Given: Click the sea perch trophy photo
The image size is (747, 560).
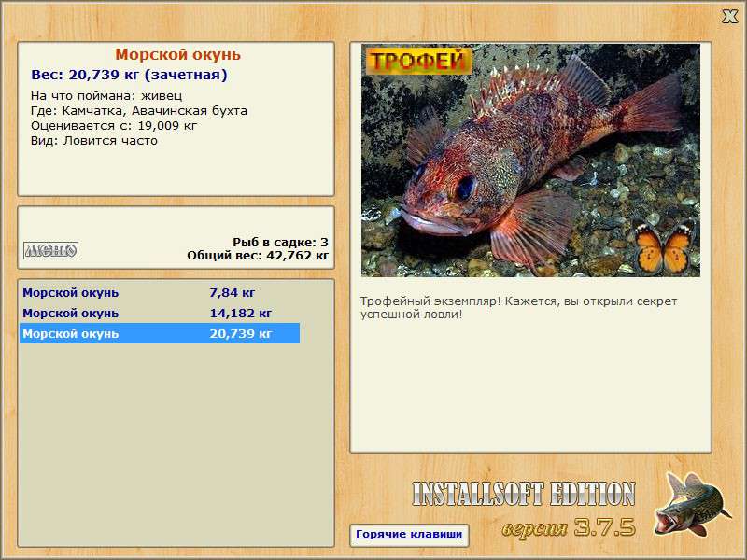Looking at the screenshot, I should coord(530,161).
